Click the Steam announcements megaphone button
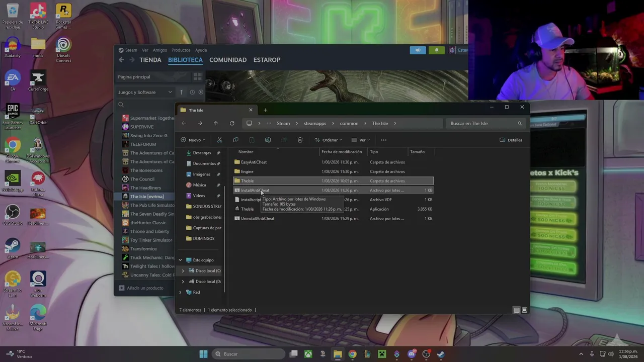 (x=418, y=50)
